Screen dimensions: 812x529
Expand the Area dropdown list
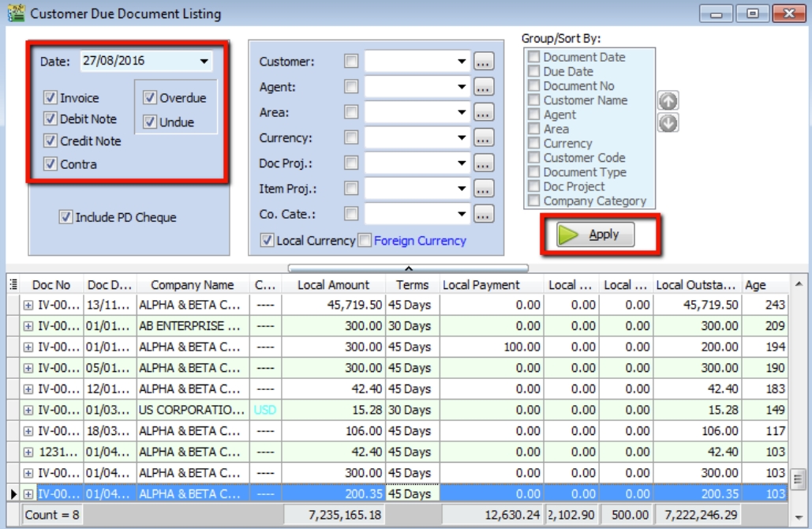(462, 113)
